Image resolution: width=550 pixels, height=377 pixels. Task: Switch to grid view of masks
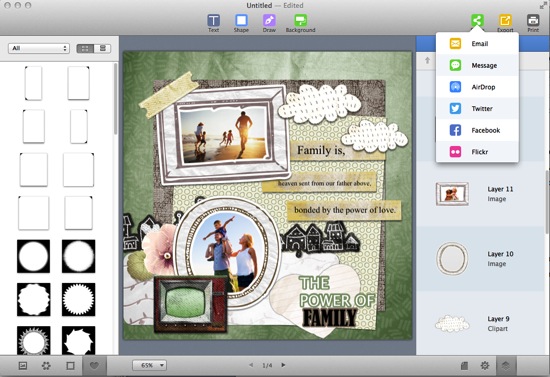point(85,48)
